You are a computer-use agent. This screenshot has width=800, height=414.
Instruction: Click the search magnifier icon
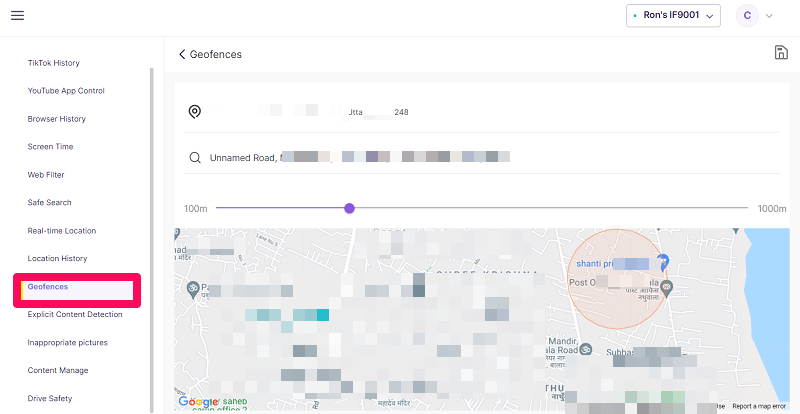point(194,157)
